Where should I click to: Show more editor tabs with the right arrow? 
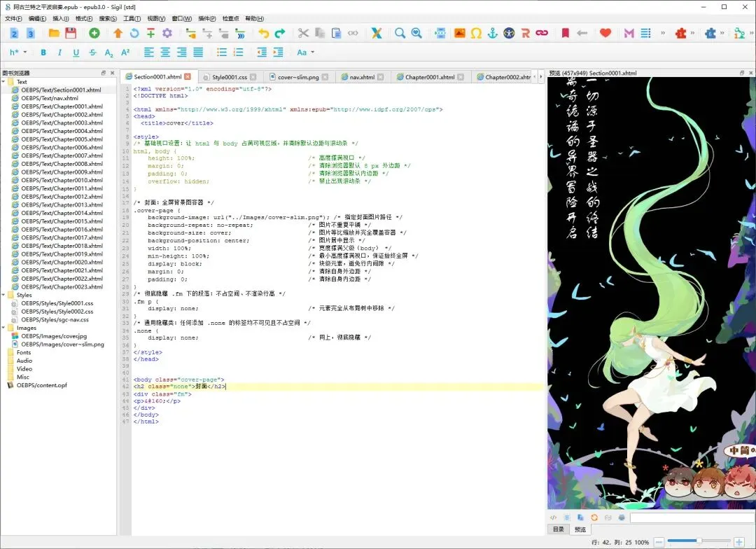pos(540,76)
